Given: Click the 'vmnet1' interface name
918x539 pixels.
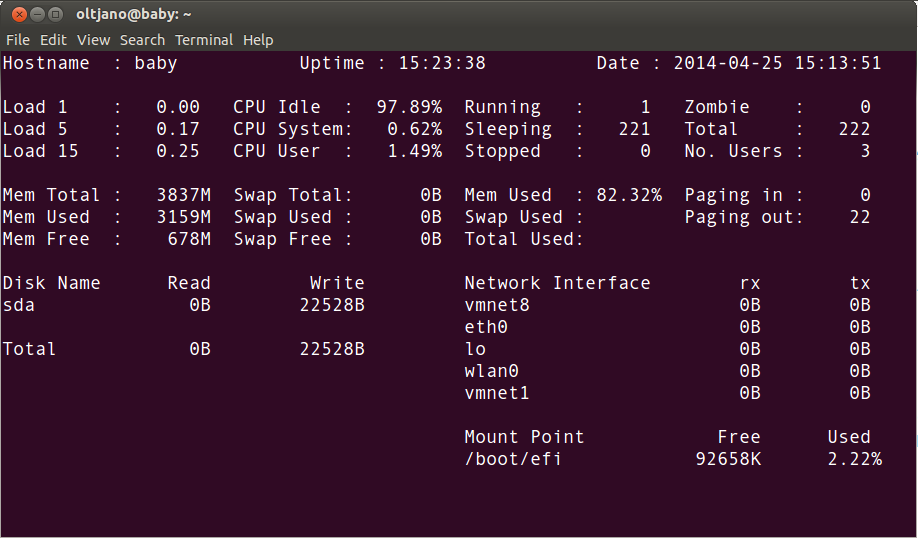Looking at the screenshot, I should tap(497, 393).
